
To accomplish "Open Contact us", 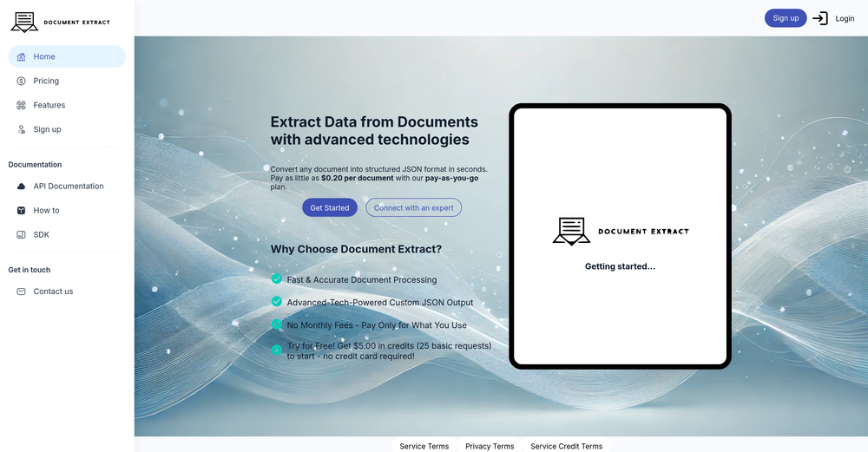I will pos(67,292).
